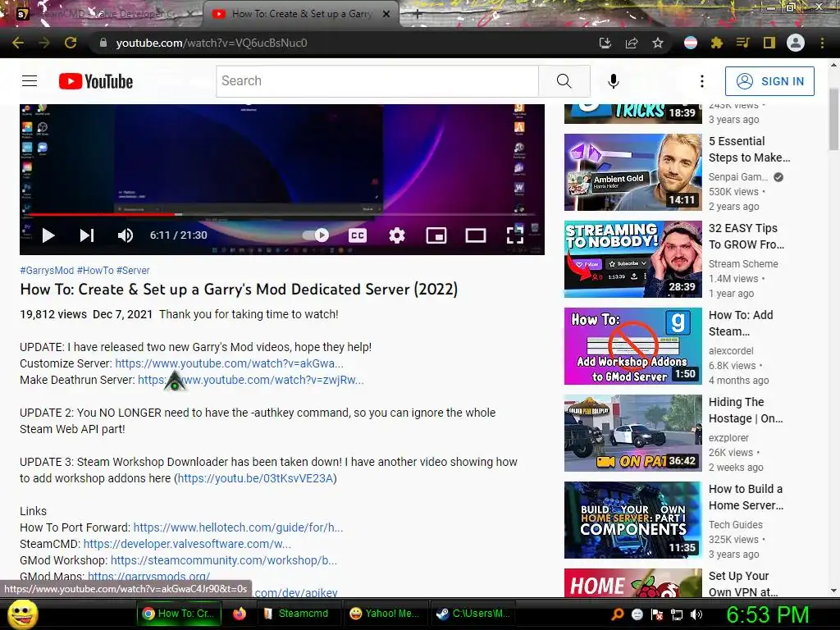Click the orange search tray icon

coord(617,614)
